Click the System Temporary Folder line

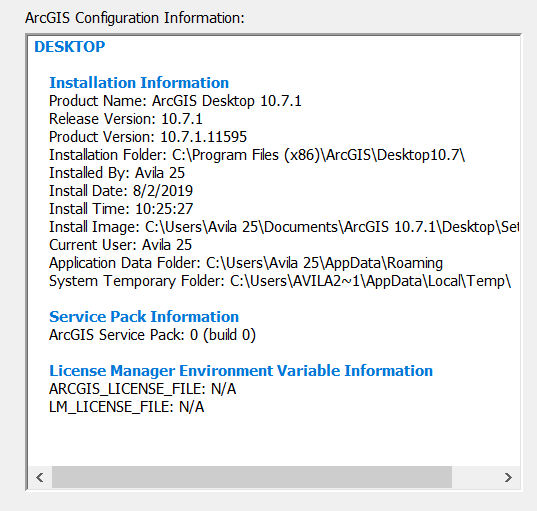280,281
